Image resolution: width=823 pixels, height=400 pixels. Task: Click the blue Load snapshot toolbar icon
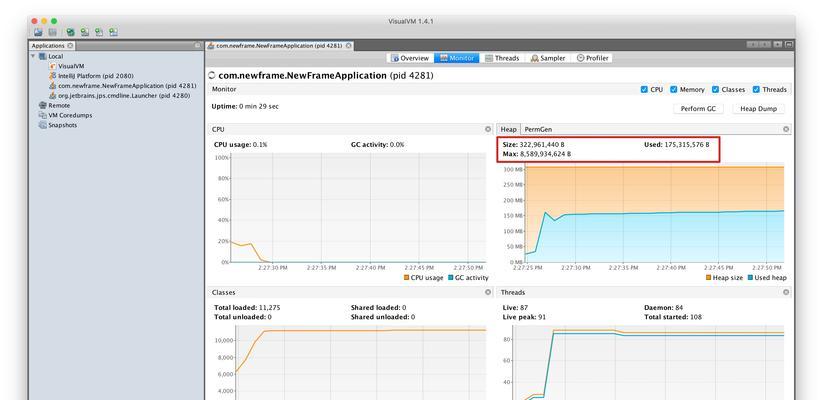(38, 32)
